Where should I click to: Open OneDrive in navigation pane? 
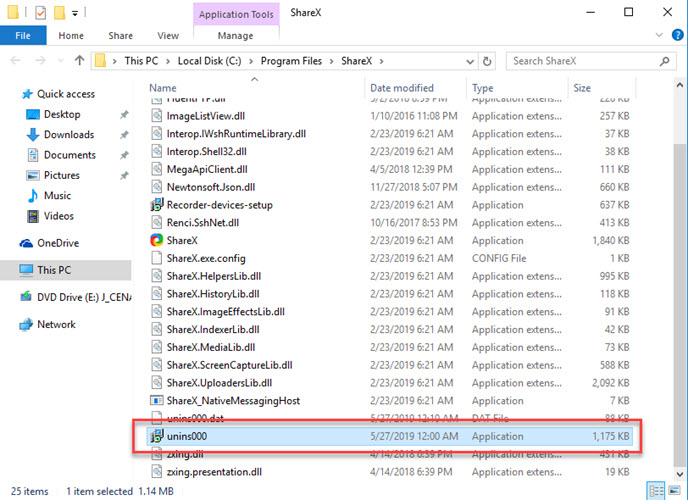click(x=49, y=243)
